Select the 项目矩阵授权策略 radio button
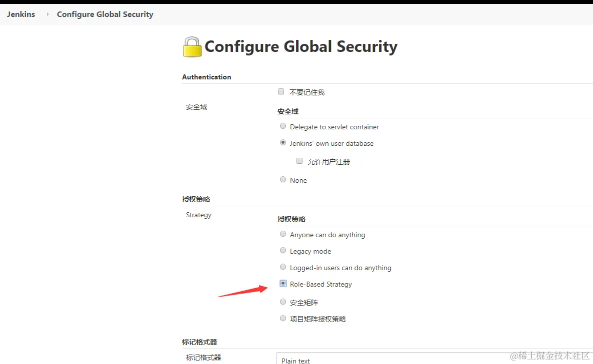Image resolution: width=593 pixels, height=364 pixels. pyautogui.click(x=283, y=319)
